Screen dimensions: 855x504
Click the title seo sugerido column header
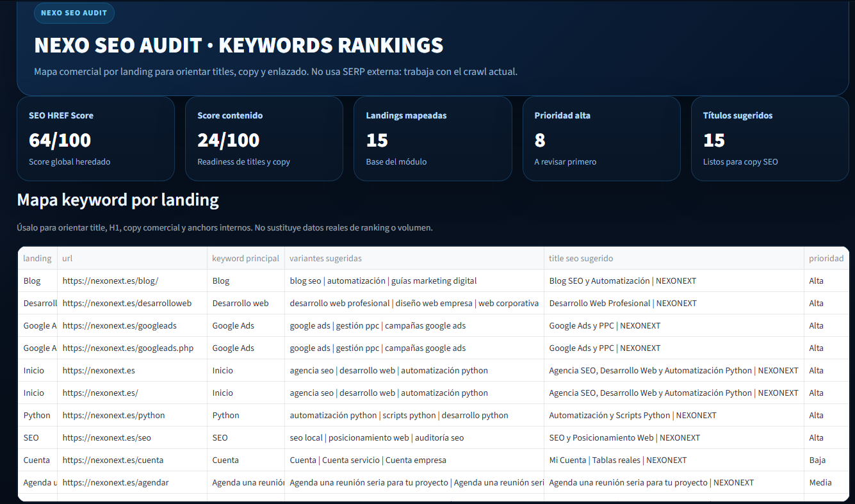click(674, 258)
